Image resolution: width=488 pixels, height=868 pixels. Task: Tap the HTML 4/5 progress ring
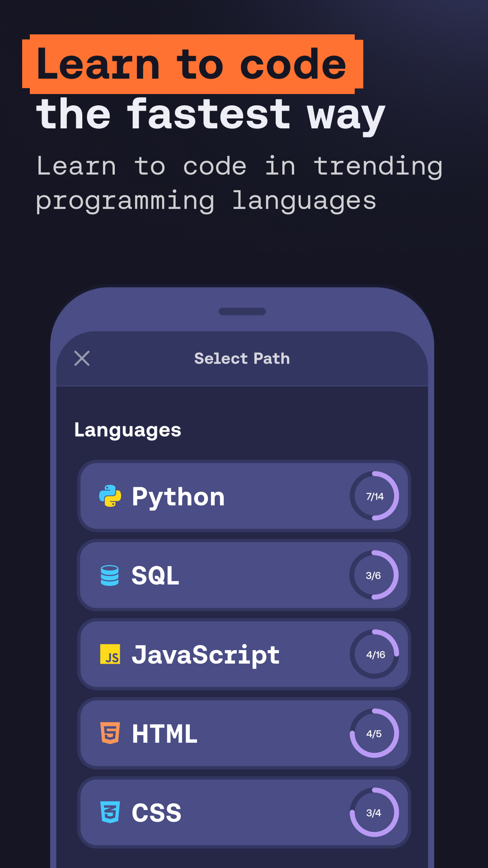click(374, 733)
